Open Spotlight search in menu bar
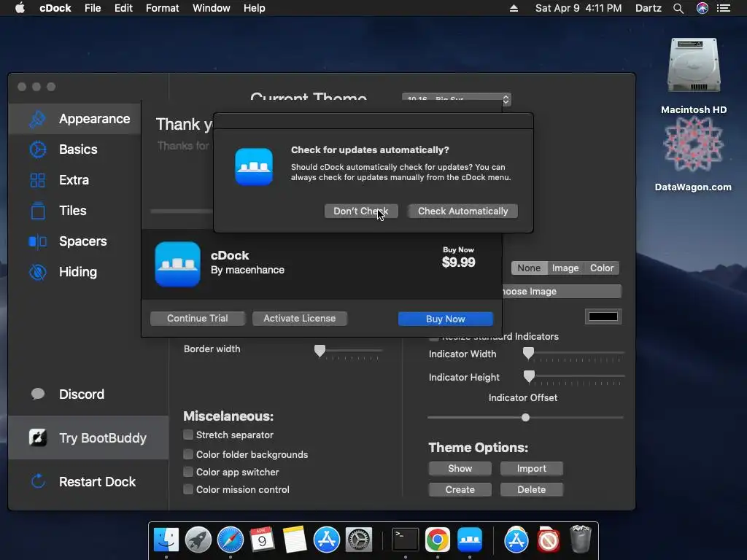The width and height of the screenshot is (747, 560). (678, 8)
